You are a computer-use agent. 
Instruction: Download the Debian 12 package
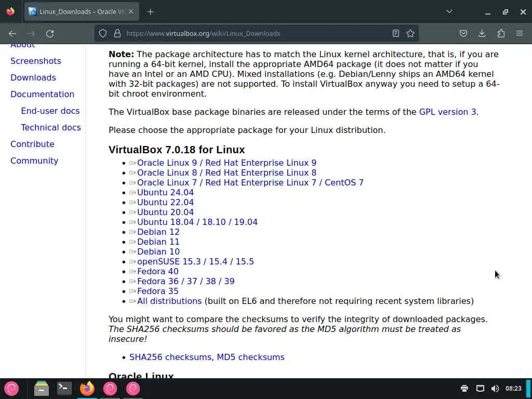pos(158,232)
